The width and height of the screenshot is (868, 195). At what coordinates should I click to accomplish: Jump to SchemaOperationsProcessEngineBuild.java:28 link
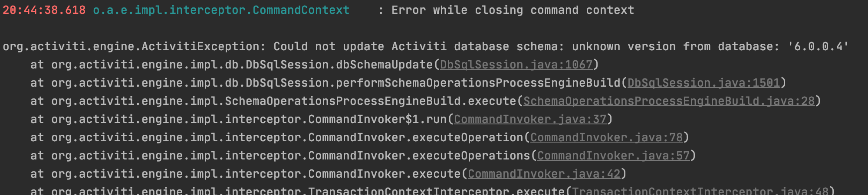(x=669, y=101)
